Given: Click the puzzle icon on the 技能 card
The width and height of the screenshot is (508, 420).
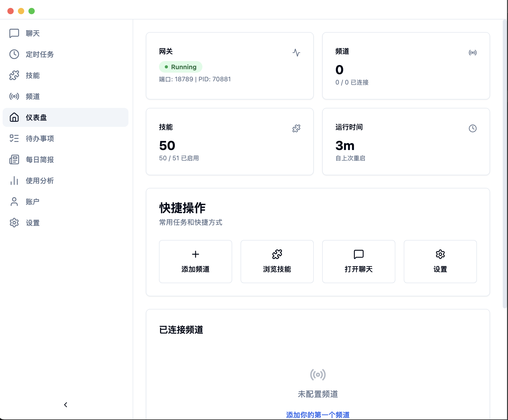Looking at the screenshot, I should pyautogui.click(x=296, y=128).
